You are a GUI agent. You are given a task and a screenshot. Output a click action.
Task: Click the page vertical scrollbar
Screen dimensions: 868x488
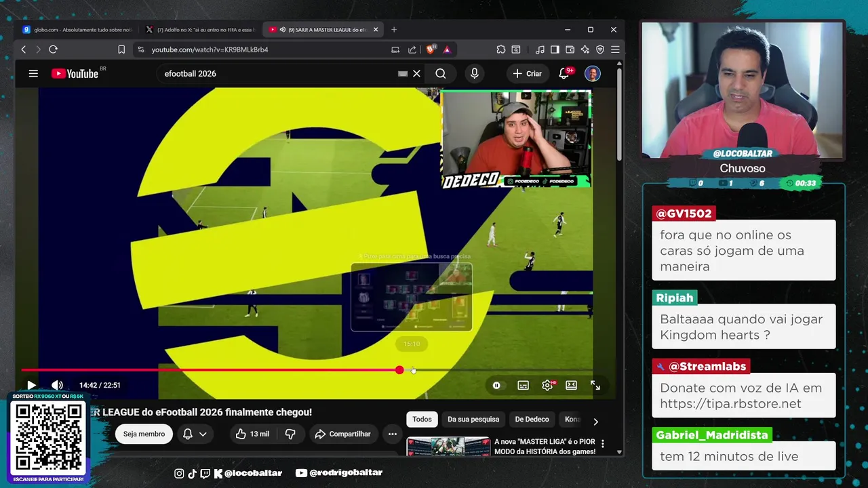click(619, 115)
